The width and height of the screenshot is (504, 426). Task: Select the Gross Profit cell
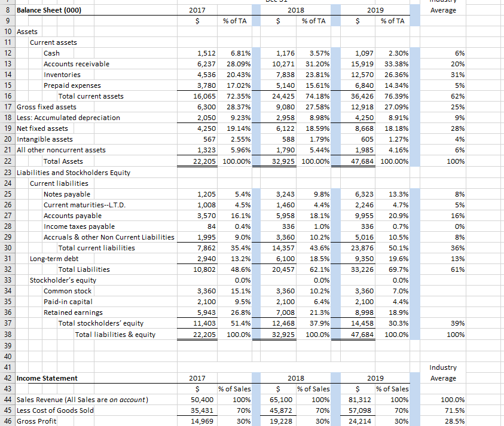pos(36,421)
